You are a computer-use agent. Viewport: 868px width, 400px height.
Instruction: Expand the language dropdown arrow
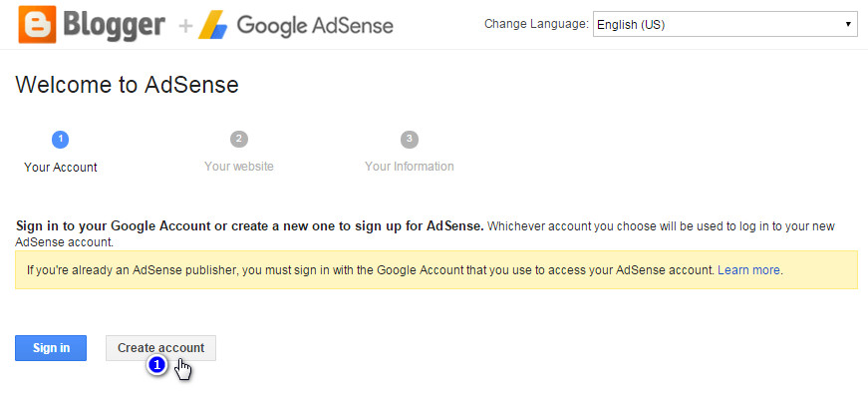pos(848,24)
